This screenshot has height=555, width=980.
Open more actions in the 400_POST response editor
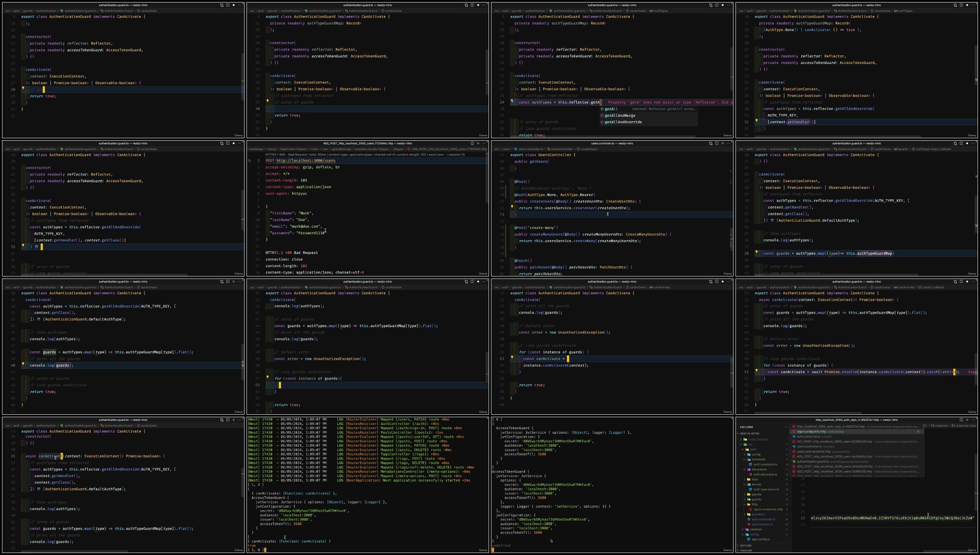point(484,143)
